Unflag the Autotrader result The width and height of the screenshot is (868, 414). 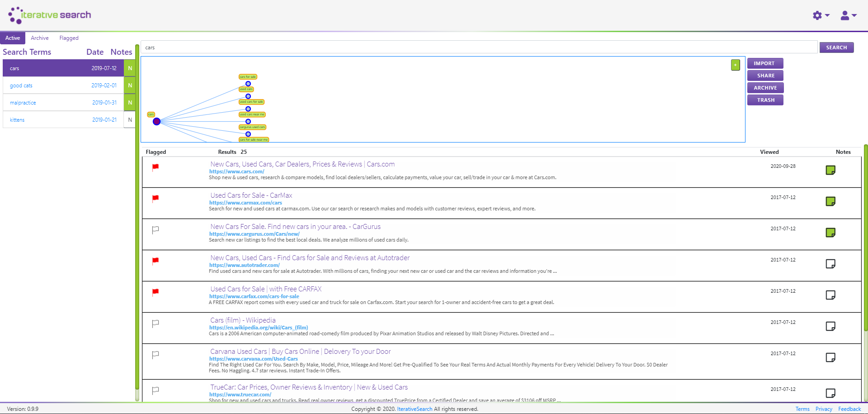pyautogui.click(x=156, y=261)
